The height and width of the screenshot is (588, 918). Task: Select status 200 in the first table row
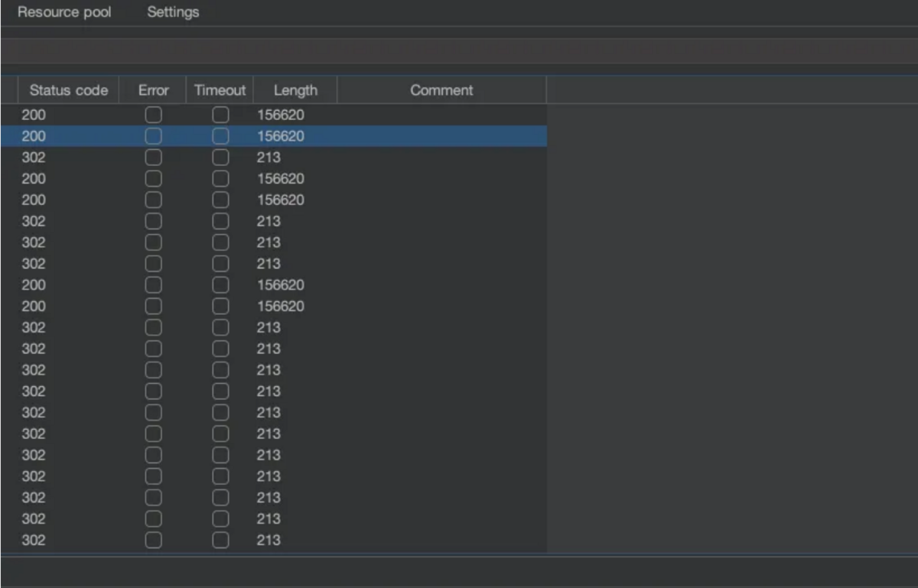click(x=34, y=115)
